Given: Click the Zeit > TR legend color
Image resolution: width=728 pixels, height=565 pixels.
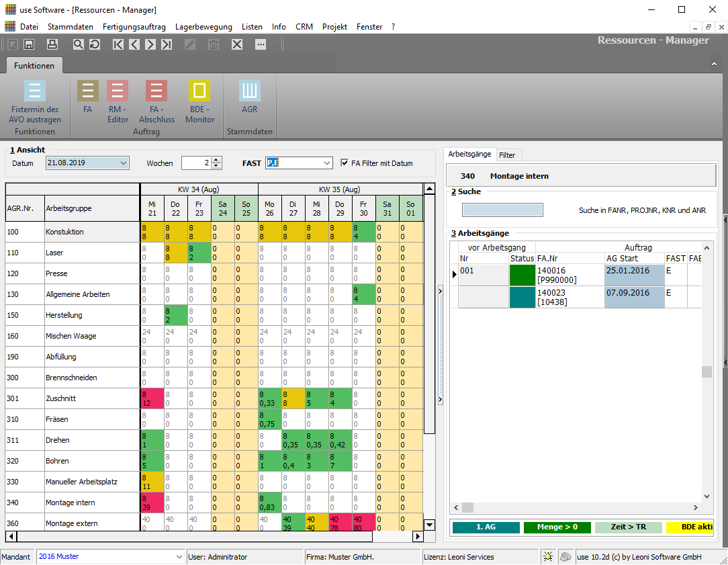Looking at the screenshot, I should [x=628, y=527].
